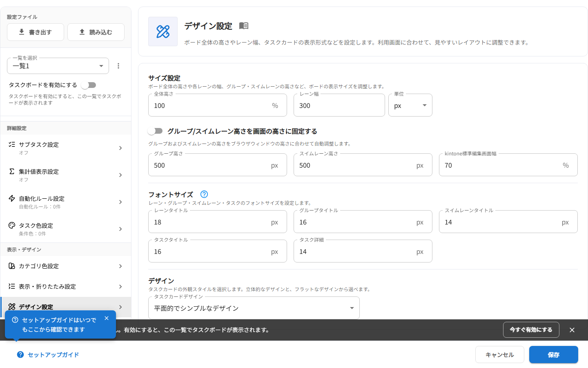Click the lightning icon of 自動化ルール設定
This screenshot has height=368, width=588.
point(12,198)
